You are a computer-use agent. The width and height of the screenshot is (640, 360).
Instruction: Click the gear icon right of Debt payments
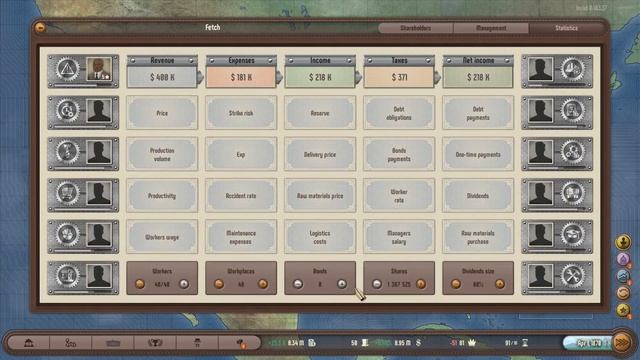click(572, 111)
